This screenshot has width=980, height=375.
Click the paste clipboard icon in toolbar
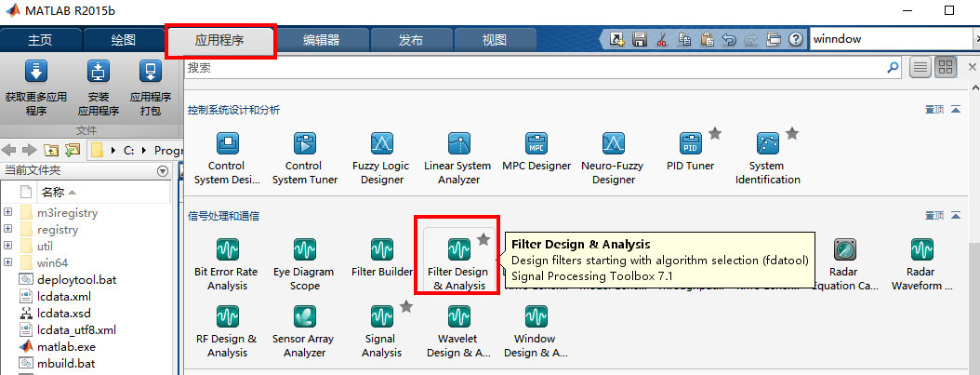coord(707,39)
